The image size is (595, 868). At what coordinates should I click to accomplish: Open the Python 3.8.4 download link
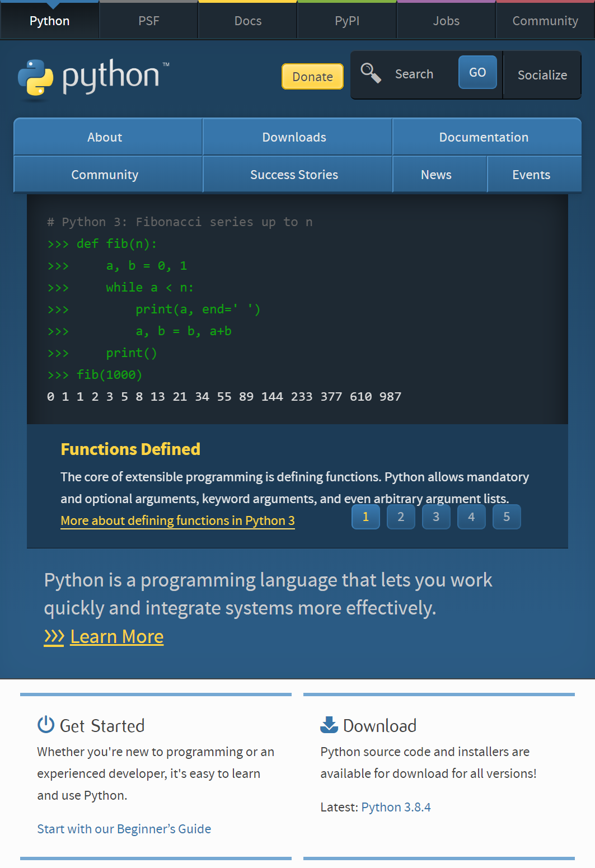tap(396, 807)
